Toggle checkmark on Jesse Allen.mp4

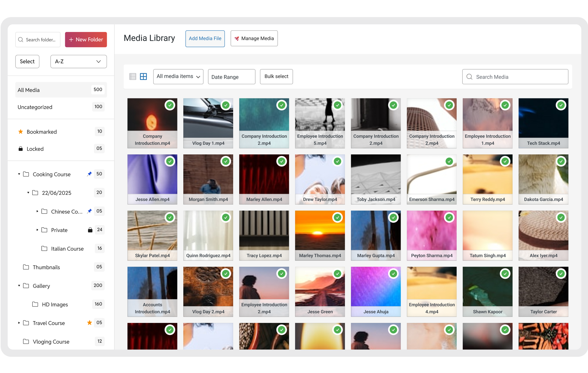pyautogui.click(x=170, y=161)
